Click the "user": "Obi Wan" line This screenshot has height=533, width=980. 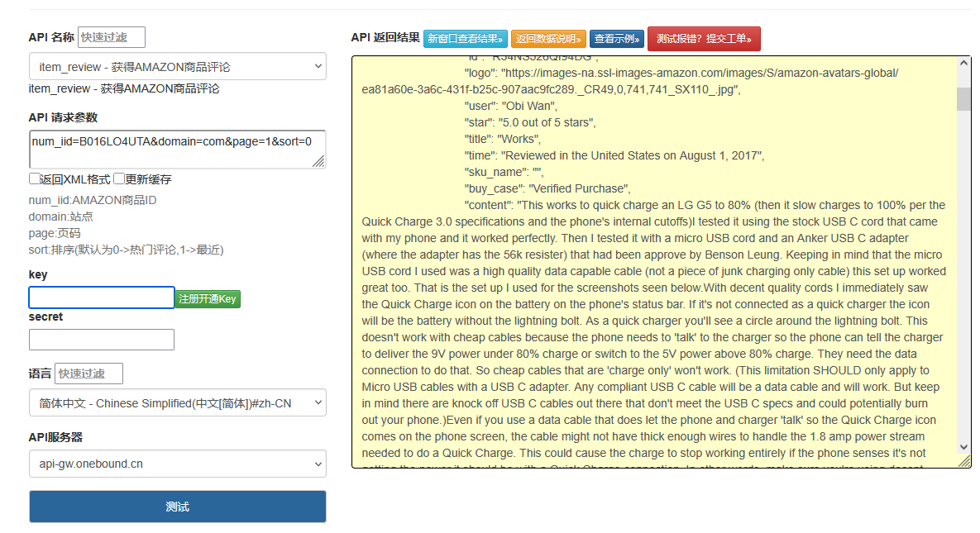pos(510,106)
